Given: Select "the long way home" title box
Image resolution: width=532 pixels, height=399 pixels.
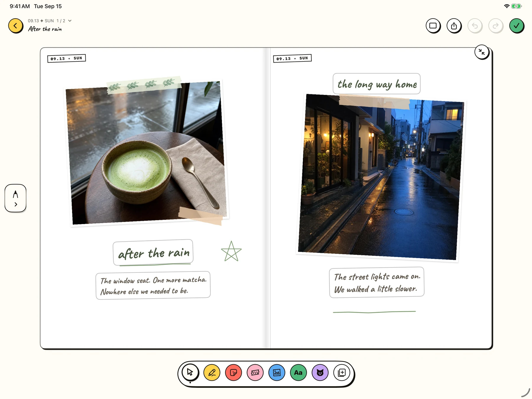Looking at the screenshot, I should 377,84.
